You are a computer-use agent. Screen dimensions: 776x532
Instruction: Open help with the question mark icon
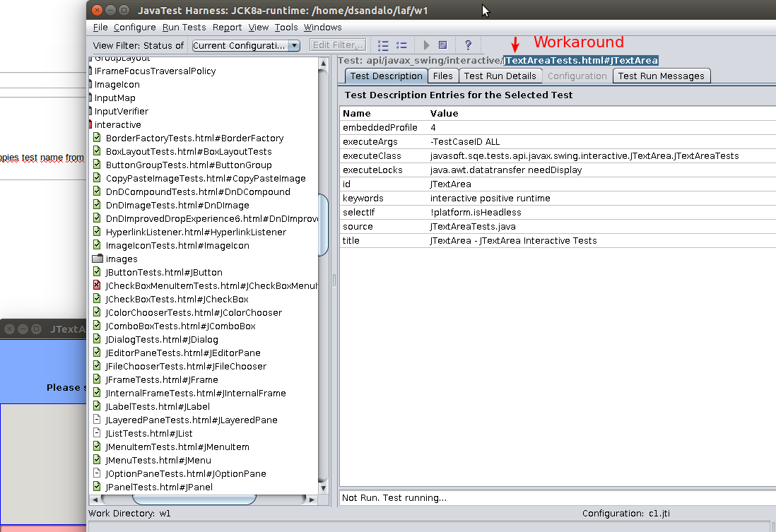468,45
